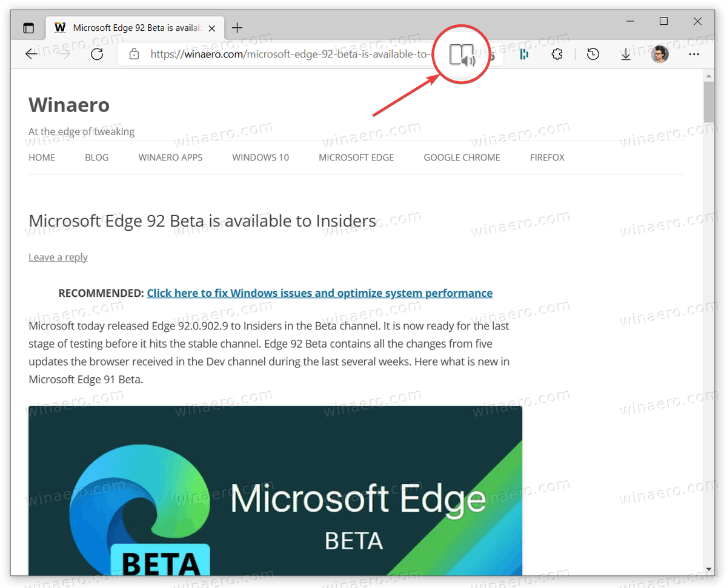The image size is (727, 588).
Task: Open the user profile avatar
Action: pos(660,55)
